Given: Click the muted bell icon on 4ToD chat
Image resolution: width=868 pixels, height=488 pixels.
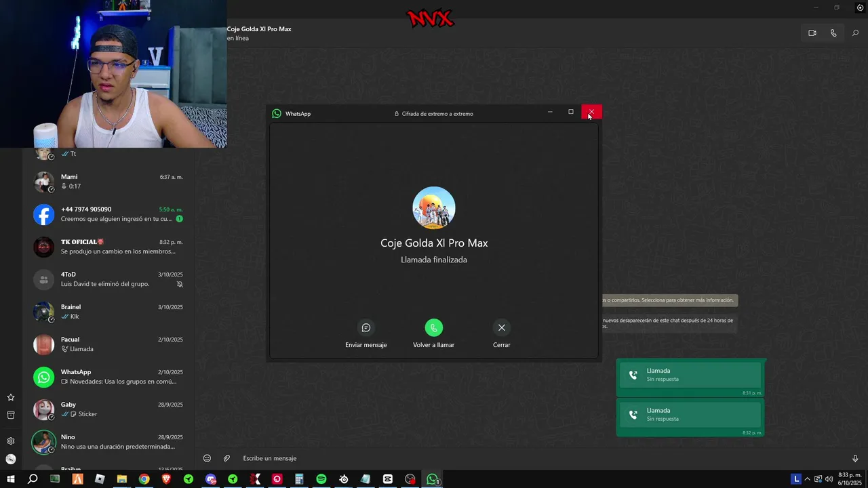Looking at the screenshot, I should coord(180,284).
